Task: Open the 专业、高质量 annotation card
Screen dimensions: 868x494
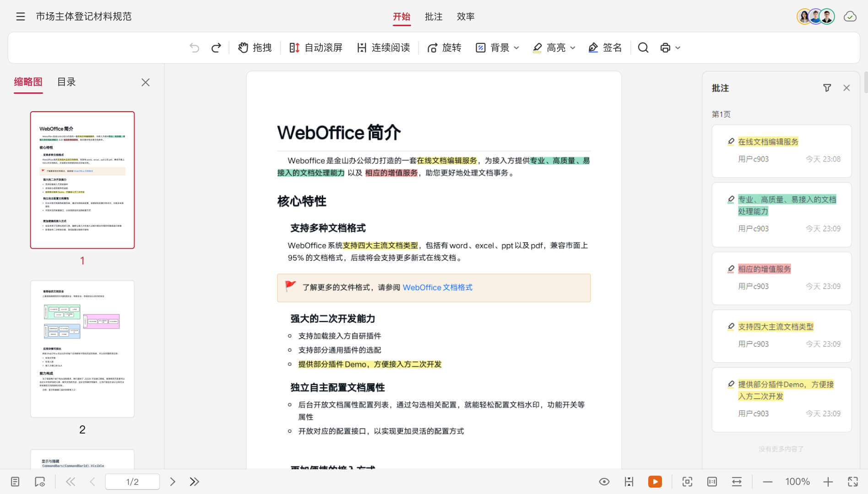Action: coord(782,215)
